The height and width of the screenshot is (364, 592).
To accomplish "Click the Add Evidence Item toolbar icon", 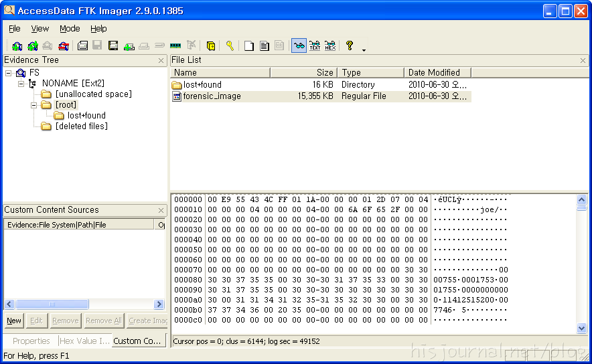I will [17, 46].
